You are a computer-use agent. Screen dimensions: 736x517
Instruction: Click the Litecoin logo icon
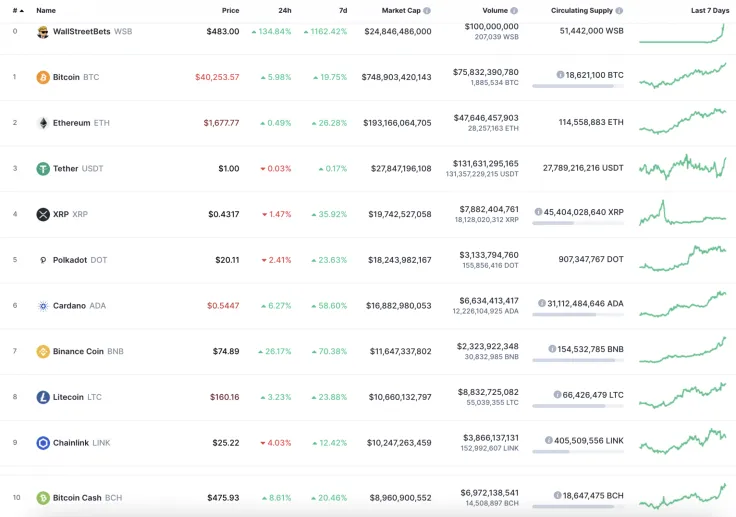[43, 397]
